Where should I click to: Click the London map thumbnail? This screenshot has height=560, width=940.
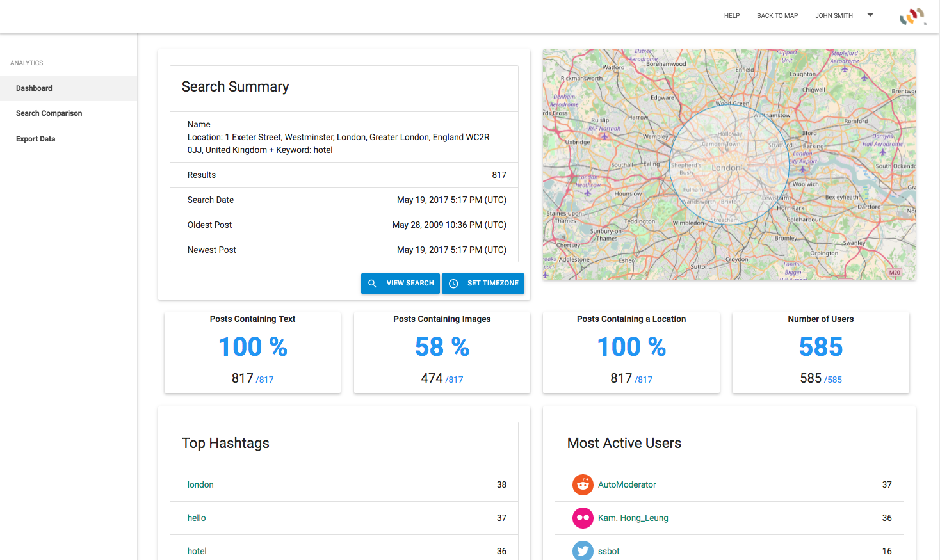pos(729,164)
